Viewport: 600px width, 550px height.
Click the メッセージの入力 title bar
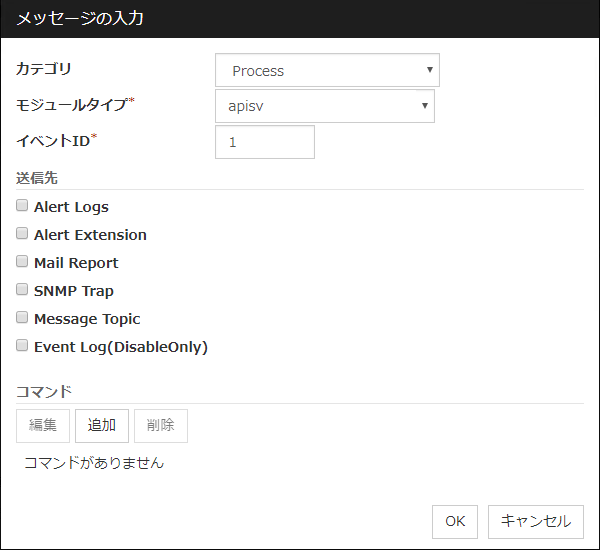tap(300, 19)
